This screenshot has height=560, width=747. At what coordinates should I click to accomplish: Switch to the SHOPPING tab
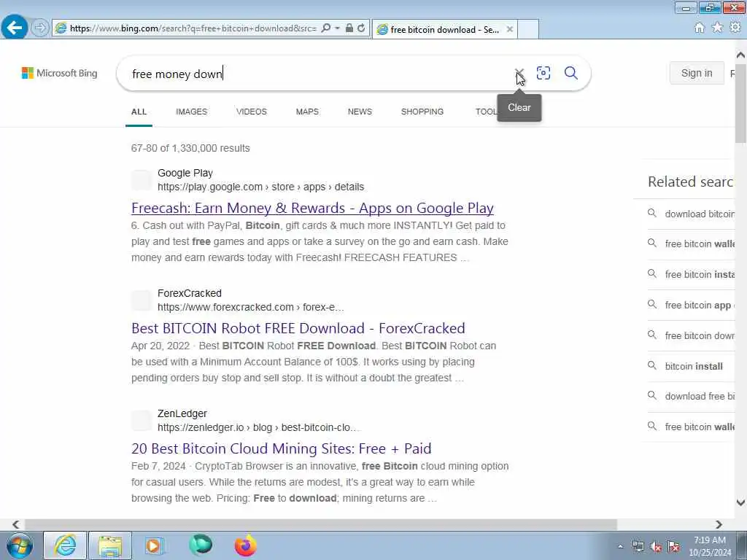click(x=422, y=112)
